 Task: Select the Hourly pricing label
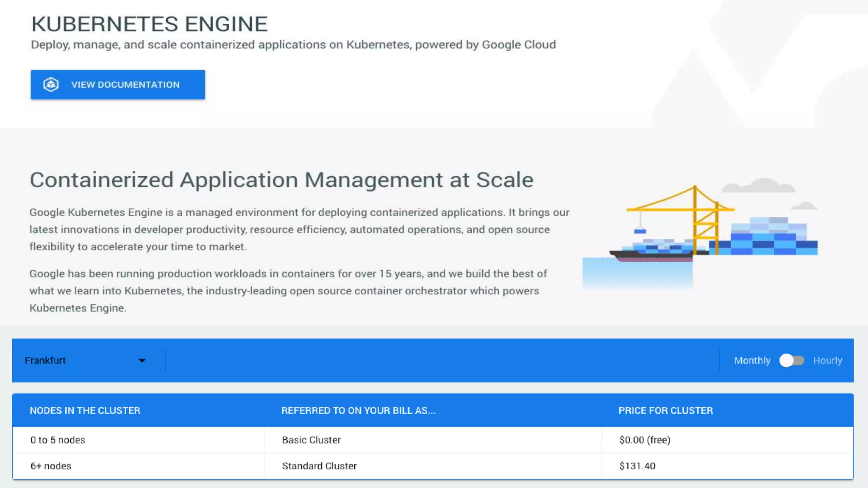pyautogui.click(x=827, y=360)
